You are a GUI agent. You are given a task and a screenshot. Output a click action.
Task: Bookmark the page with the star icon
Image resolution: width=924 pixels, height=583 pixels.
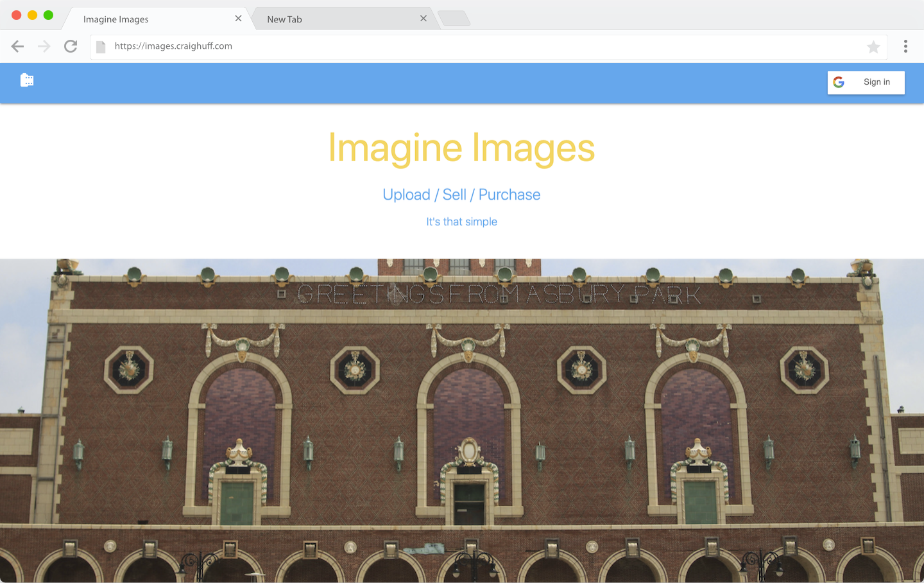pos(873,46)
